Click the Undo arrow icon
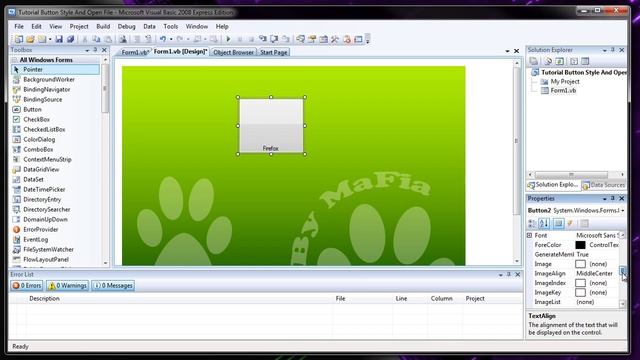640x360 pixels. coord(163,39)
